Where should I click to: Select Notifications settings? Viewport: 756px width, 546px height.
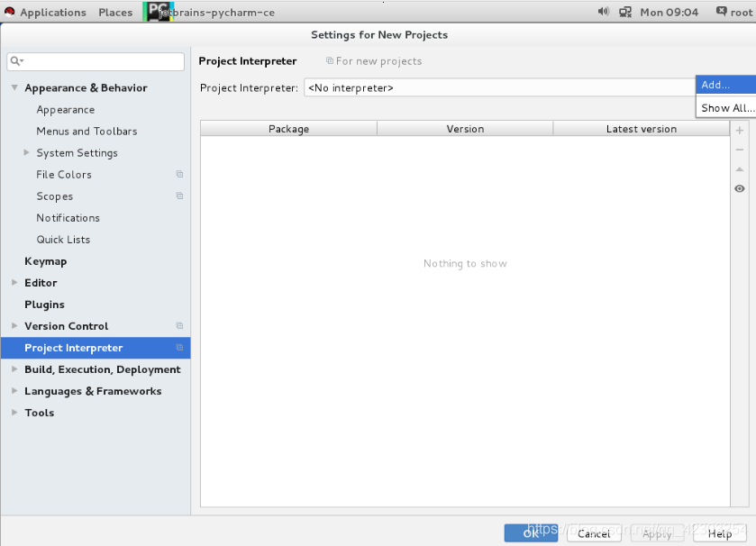(x=68, y=218)
